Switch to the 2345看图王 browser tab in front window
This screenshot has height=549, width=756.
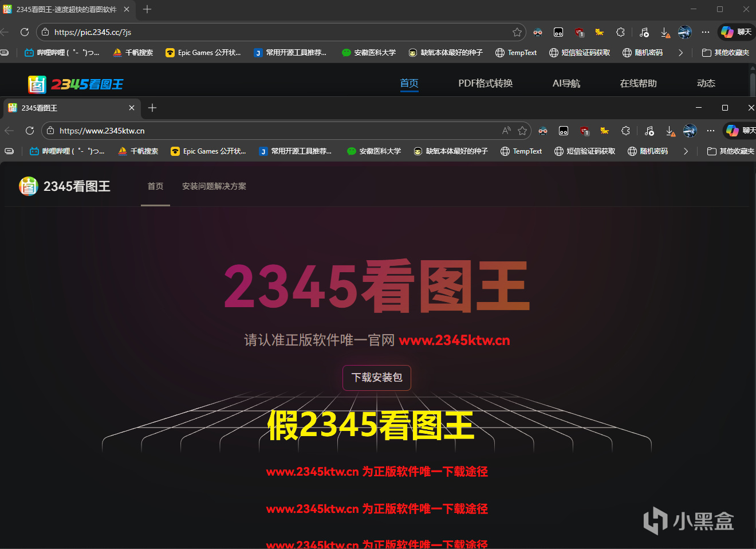pyautogui.click(x=72, y=108)
